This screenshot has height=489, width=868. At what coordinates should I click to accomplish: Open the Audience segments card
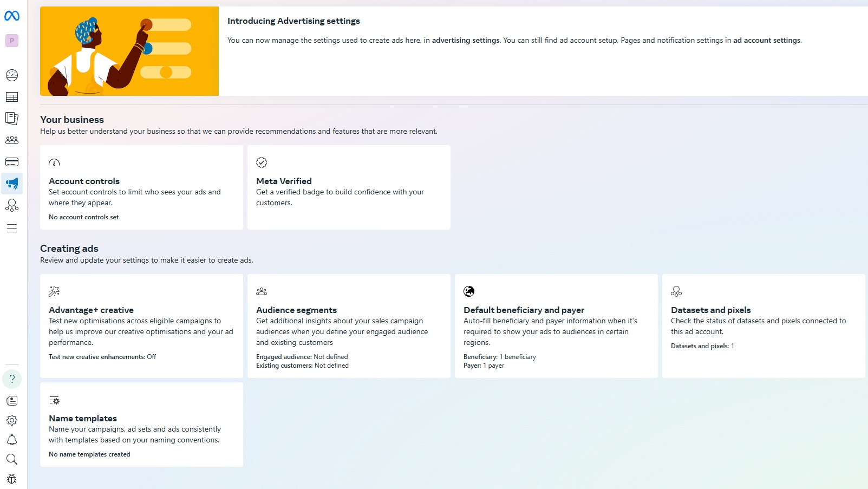(349, 326)
